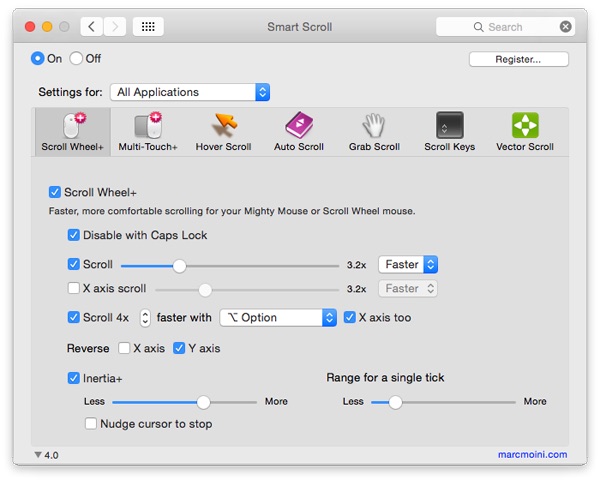
Task: Open the Auto Scroll book icon
Action: 299,125
